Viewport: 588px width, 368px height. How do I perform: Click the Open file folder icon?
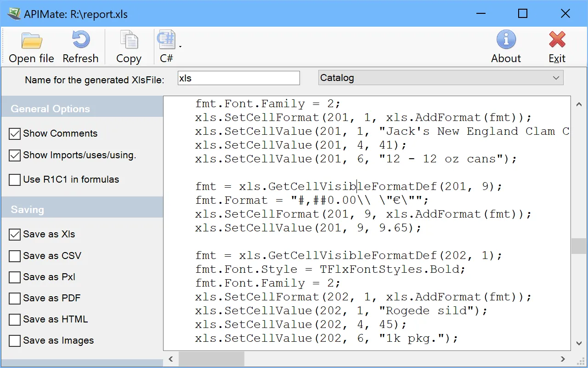[x=31, y=41]
